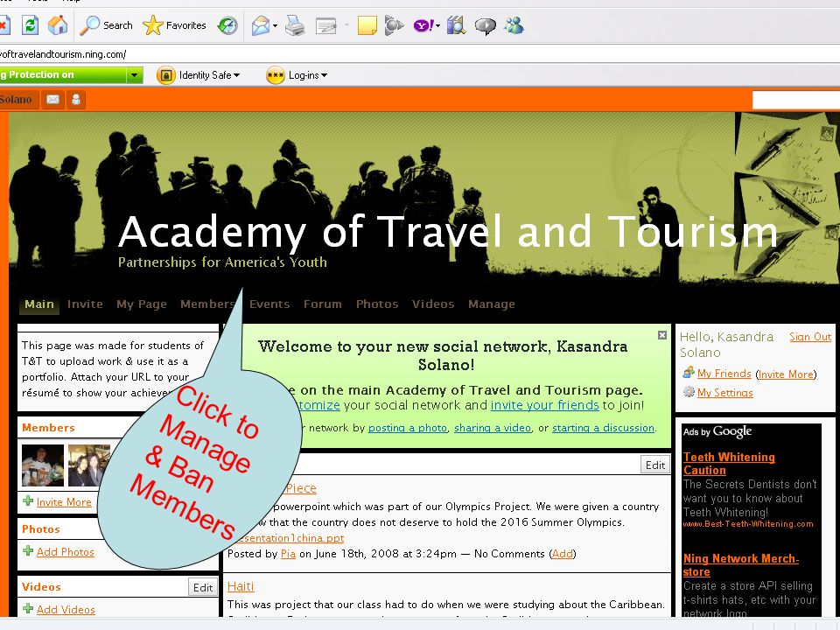
Task: Click the 'sharing a video' link
Action: point(493,428)
